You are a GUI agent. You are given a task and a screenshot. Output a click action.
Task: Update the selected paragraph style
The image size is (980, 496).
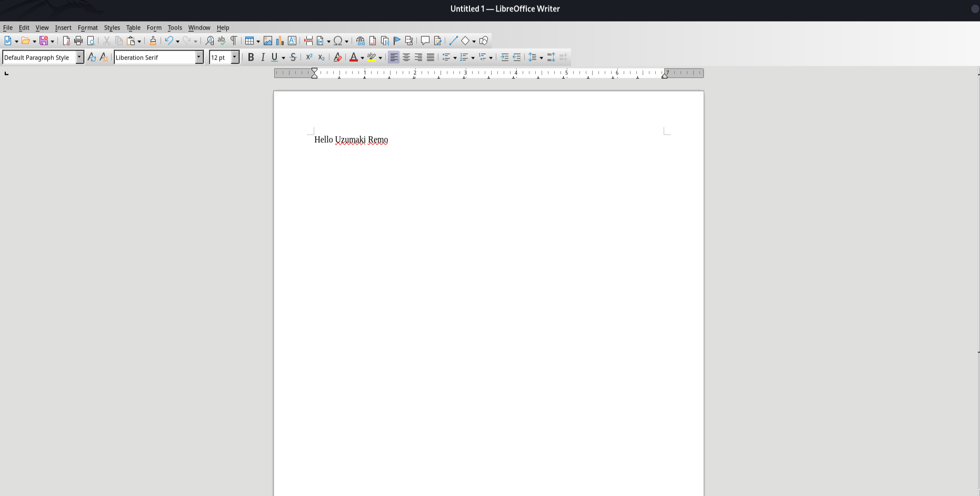coord(92,57)
